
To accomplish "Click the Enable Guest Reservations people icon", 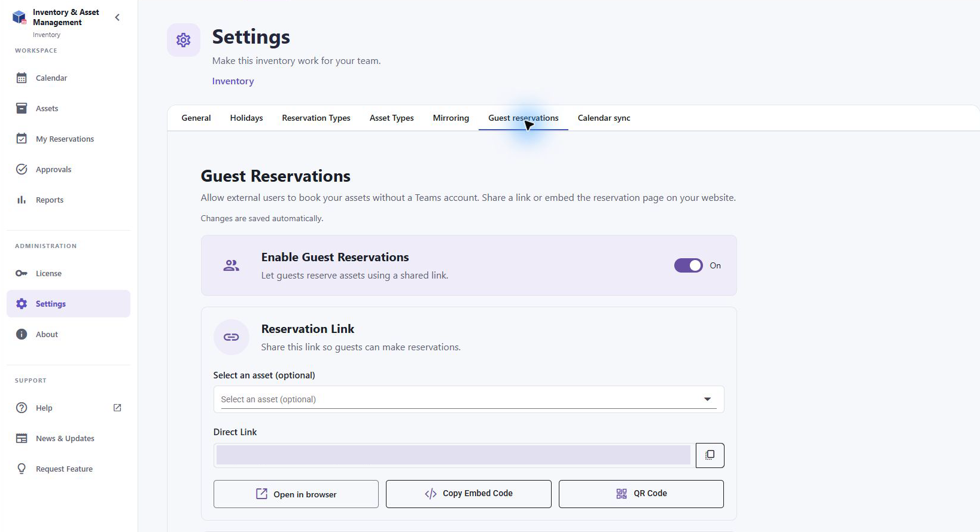I will point(232,265).
